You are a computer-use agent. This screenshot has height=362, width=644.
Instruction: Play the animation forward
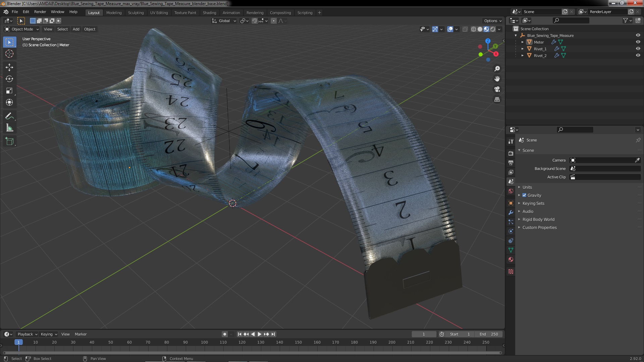[259, 334]
